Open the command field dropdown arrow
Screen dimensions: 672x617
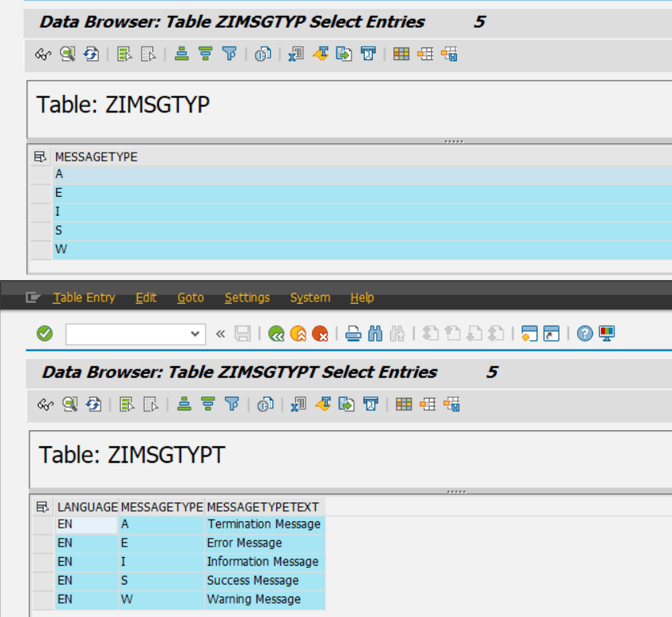pyautogui.click(x=196, y=333)
